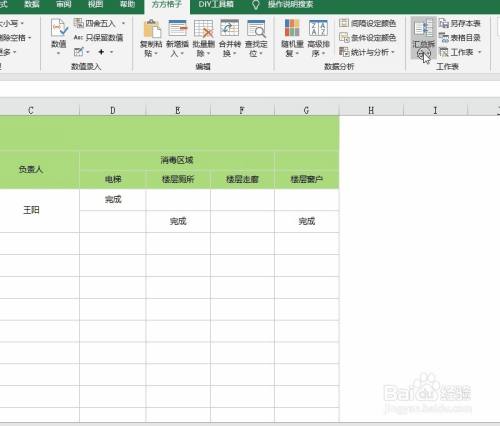Screen dimensions: 500x426
Task: Click 表格目录 in the 工作表 group
Action: click(460, 37)
